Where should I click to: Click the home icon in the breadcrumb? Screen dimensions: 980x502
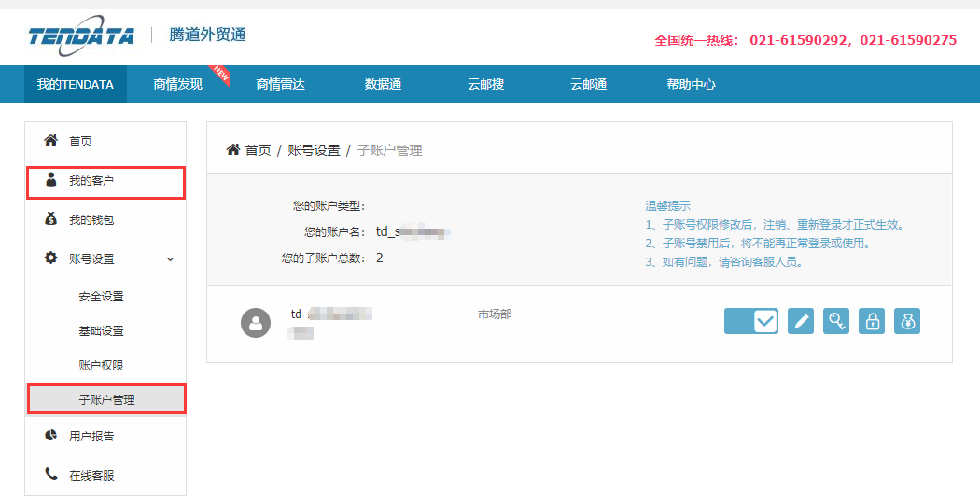pyautogui.click(x=233, y=149)
